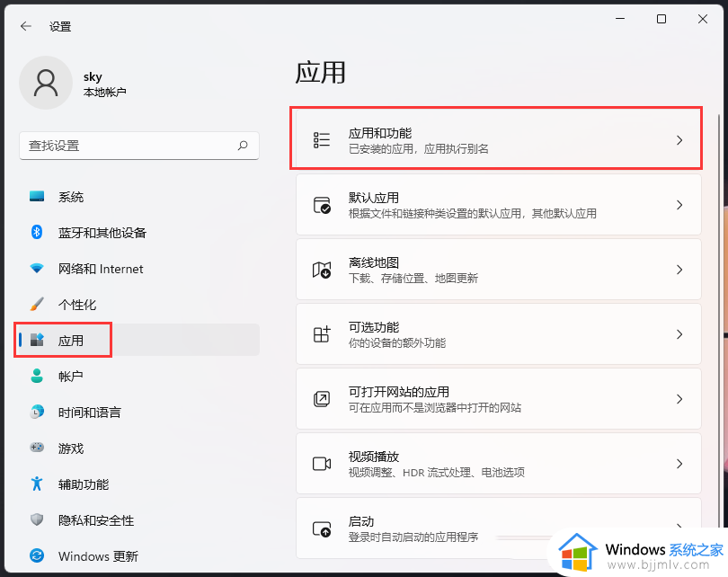Click the Windows 更新 sync icon
Image resolution: width=728 pixels, height=577 pixels.
click(x=37, y=555)
